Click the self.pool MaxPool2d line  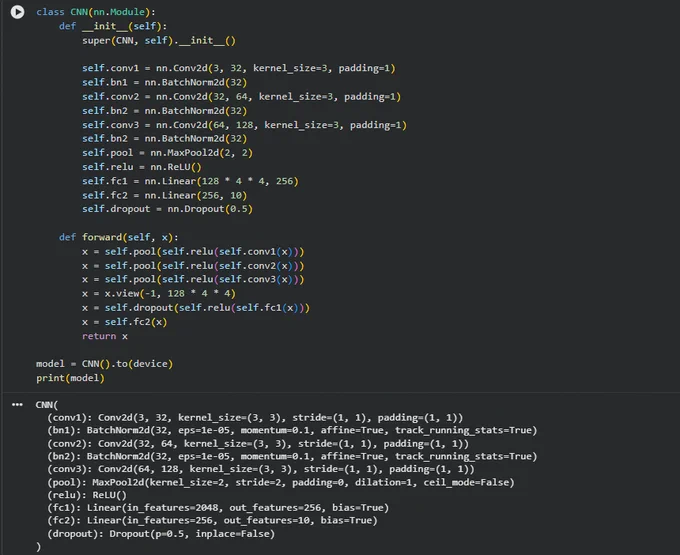click(167, 153)
